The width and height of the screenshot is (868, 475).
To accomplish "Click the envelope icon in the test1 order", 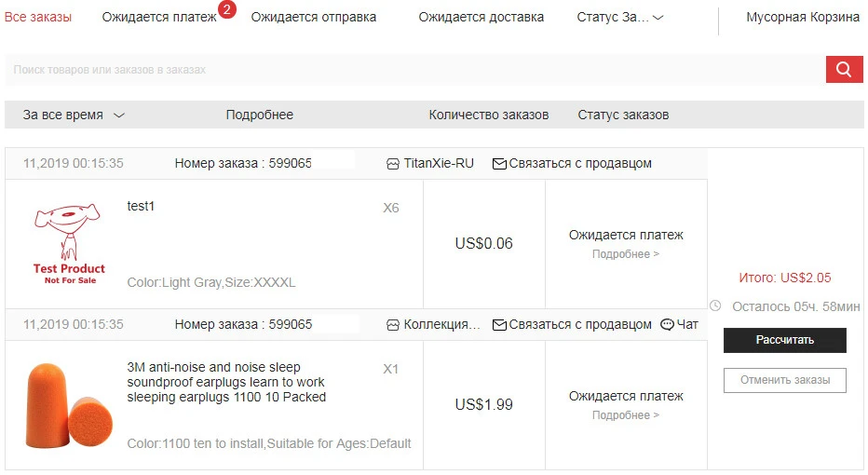I will [499, 164].
